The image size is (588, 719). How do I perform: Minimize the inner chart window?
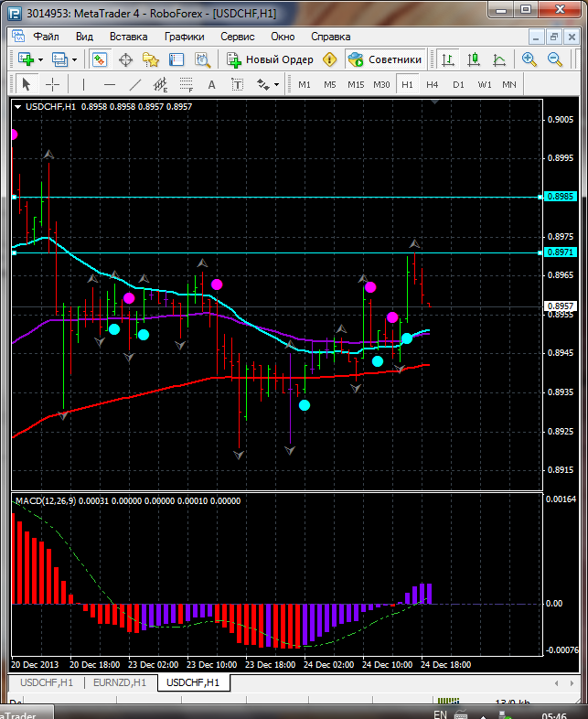click(536, 37)
